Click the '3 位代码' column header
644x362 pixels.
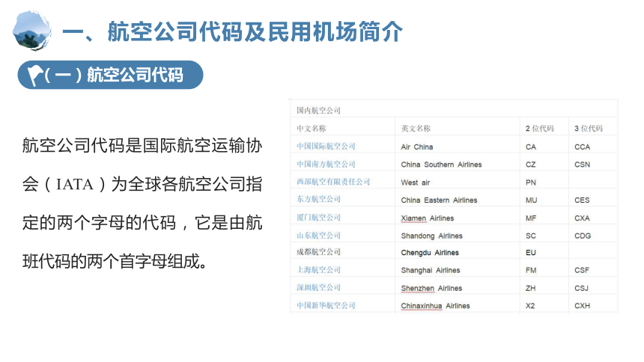point(589,129)
